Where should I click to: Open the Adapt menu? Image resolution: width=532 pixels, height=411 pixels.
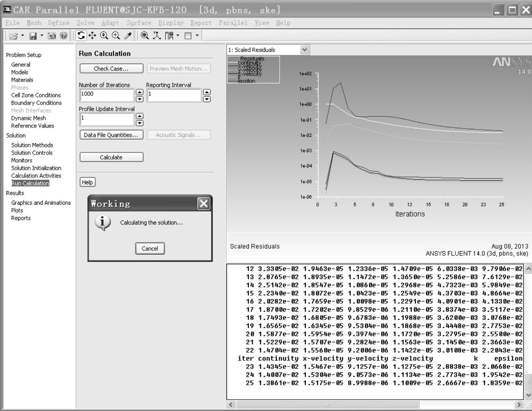click(x=110, y=23)
